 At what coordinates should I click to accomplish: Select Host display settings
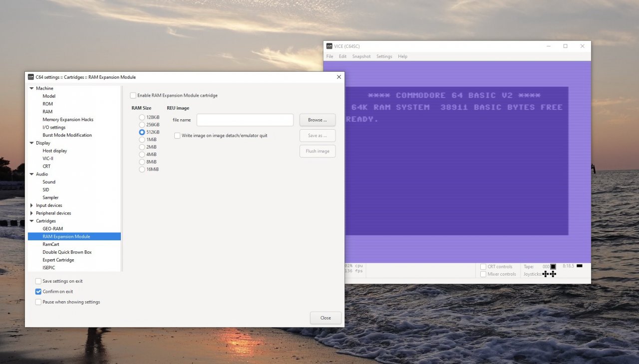click(x=54, y=151)
